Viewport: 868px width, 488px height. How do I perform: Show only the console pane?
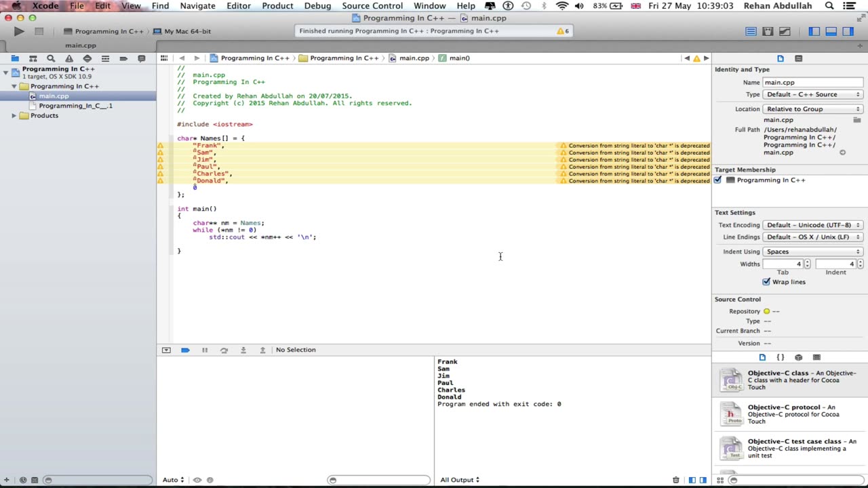coord(703,480)
